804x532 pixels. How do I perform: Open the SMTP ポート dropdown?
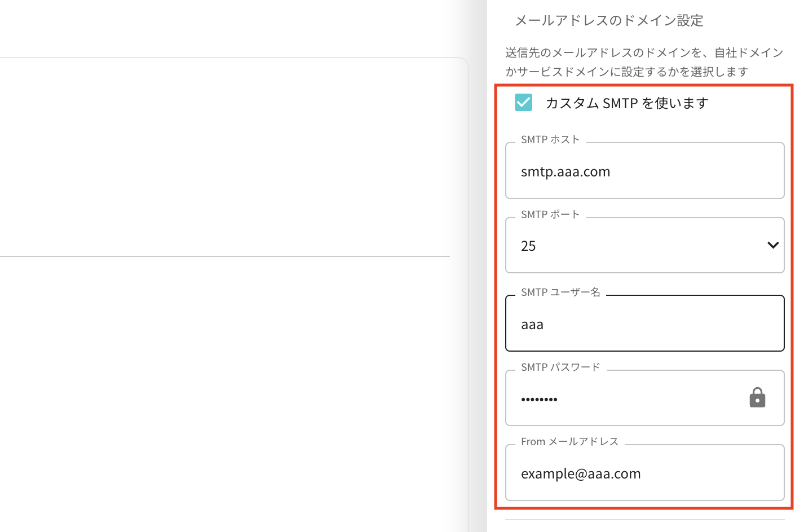644,245
